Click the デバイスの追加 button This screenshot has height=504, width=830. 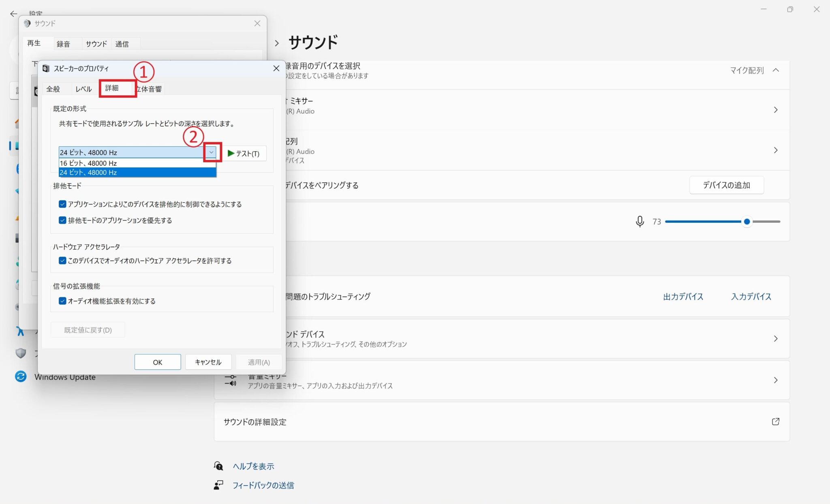[726, 185]
